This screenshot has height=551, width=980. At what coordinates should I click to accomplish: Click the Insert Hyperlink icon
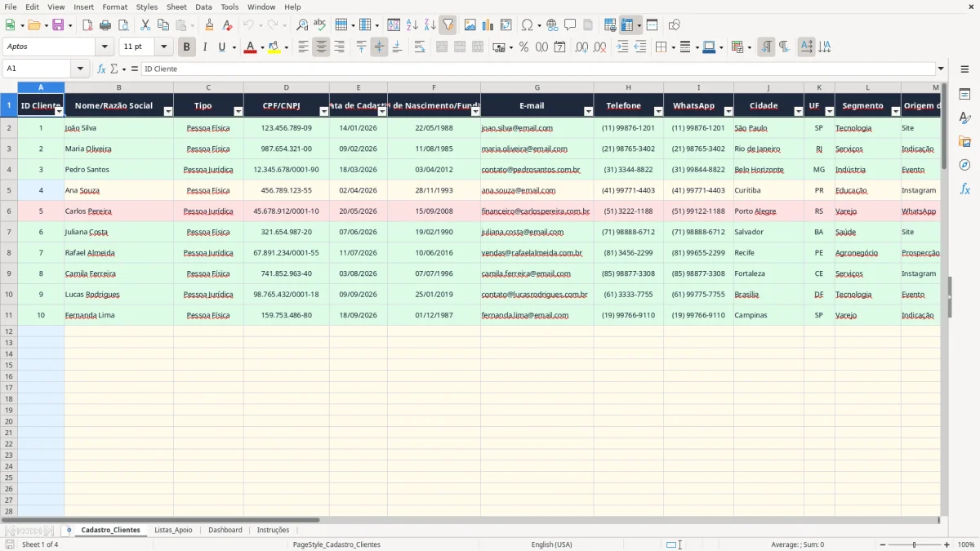[x=552, y=25]
